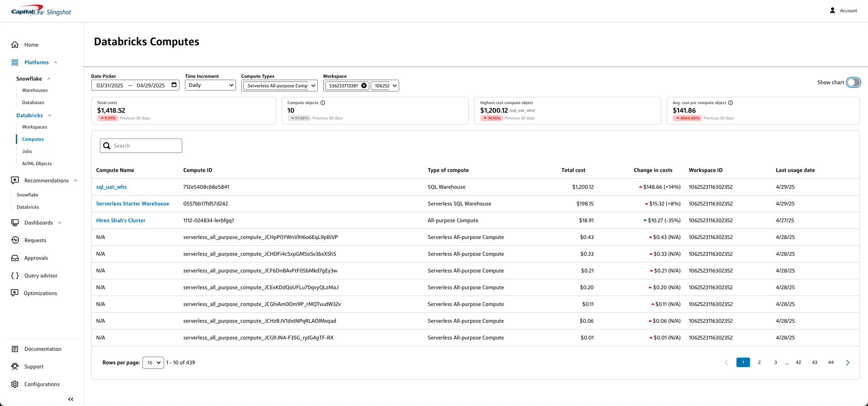Click the Type of compute column header
The image size is (868, 406).
[448, 170]
